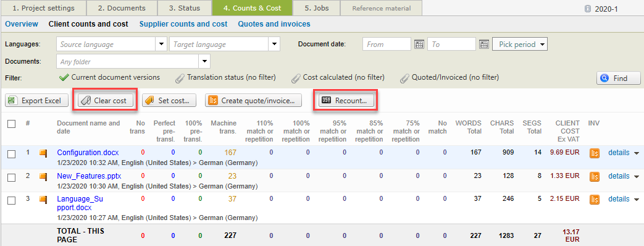Open the Pick period dropdown
Image resolution: width=644 pixels, height=246 pixels.
pyautogui.click(x=520, y=45)
